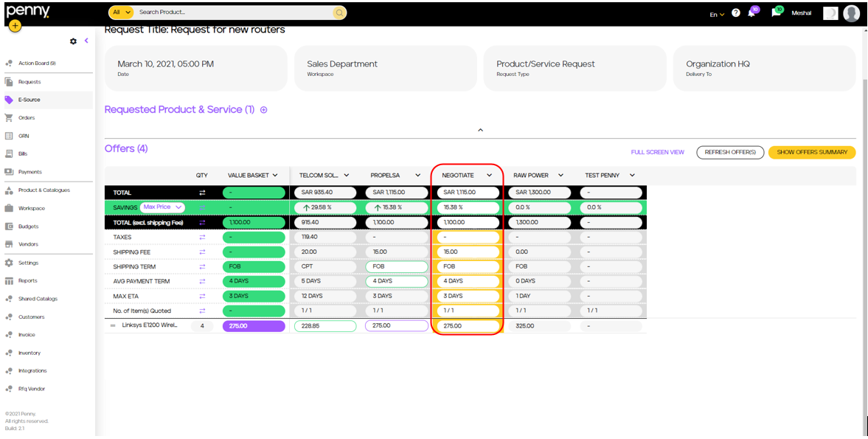Viewport: 868px width, 439px height.
Task: Open Customers in the sidebar
Action: click(x=32, y=317)
